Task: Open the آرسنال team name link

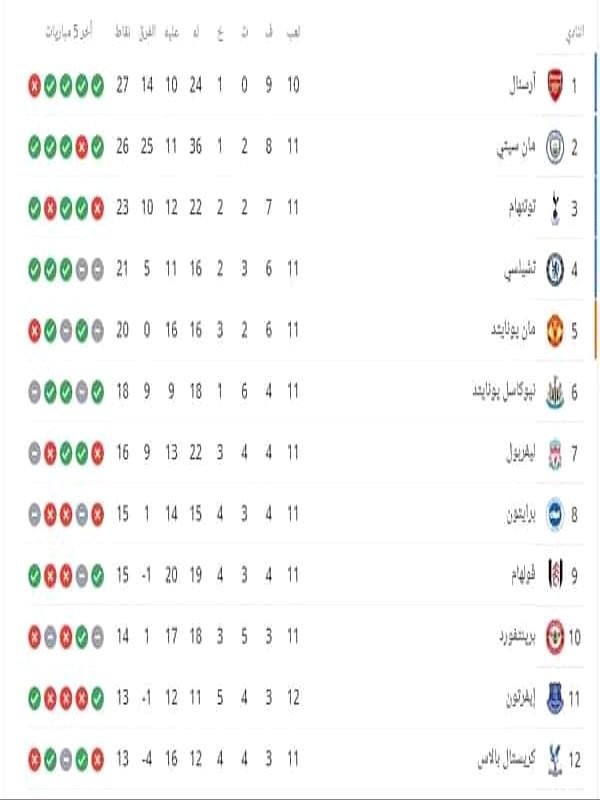Action: [x=522, y=85]
